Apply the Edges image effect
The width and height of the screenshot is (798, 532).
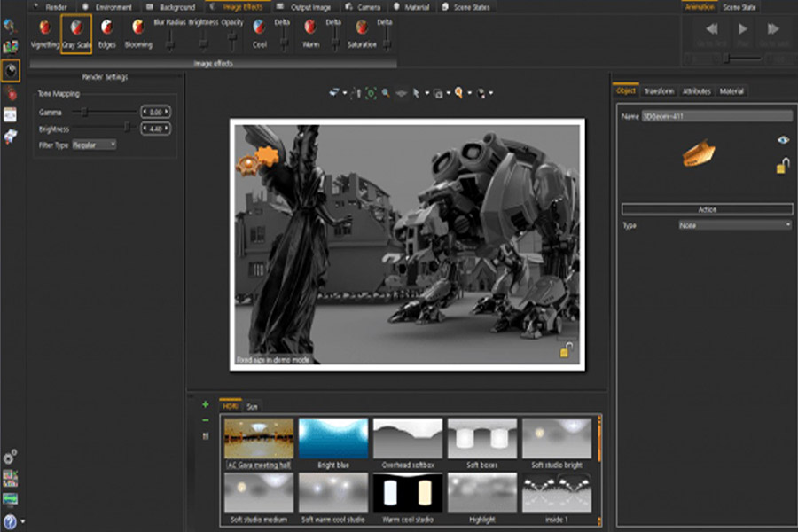pos(106,28)
